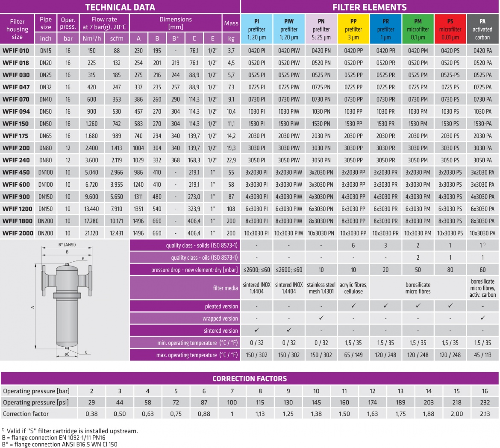Select the 'WFIF 010' row label
Image resolution: width=500 pixels, height=448 pixels.
pyautogui.click(x=16, y=51)
